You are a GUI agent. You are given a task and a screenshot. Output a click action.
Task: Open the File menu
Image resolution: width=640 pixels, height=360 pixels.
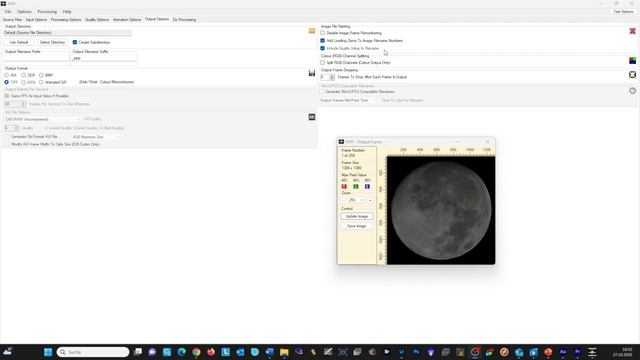[8, 11]
